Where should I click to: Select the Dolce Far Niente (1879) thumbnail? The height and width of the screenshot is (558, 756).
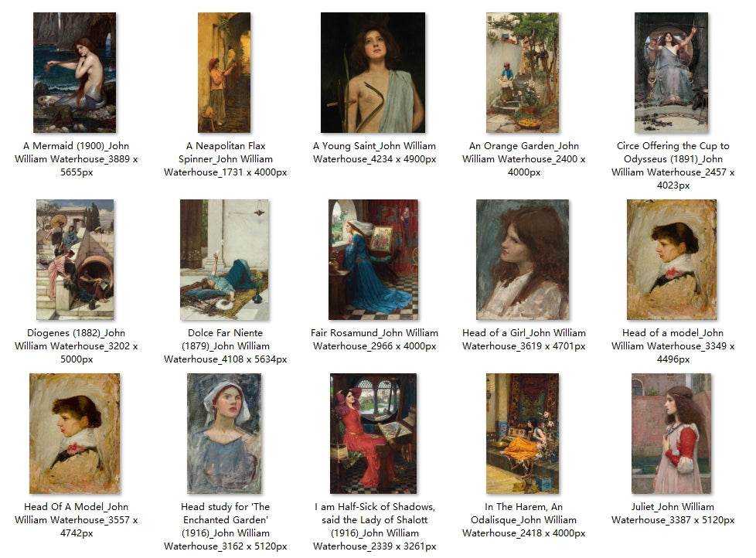pyautogui.click(x=225, y=260)
